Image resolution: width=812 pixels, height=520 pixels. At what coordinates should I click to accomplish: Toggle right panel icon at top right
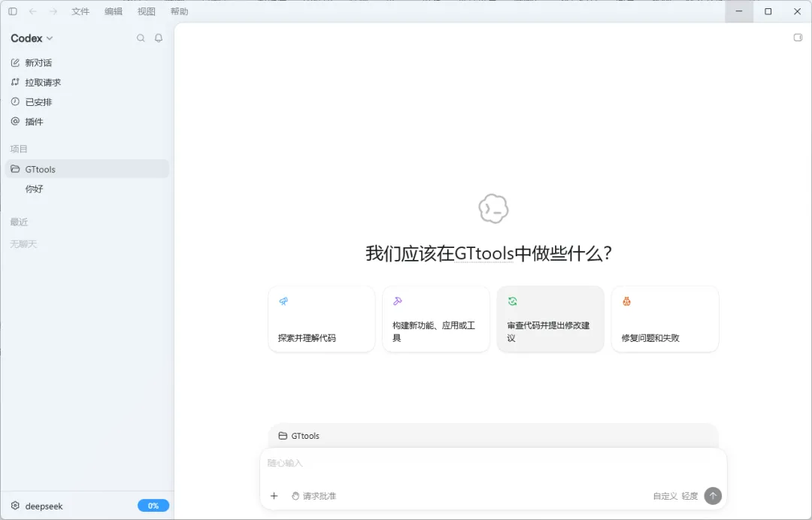tap(798, 38)
